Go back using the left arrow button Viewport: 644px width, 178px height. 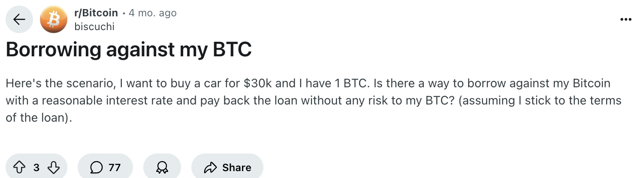tap(19, 20)
